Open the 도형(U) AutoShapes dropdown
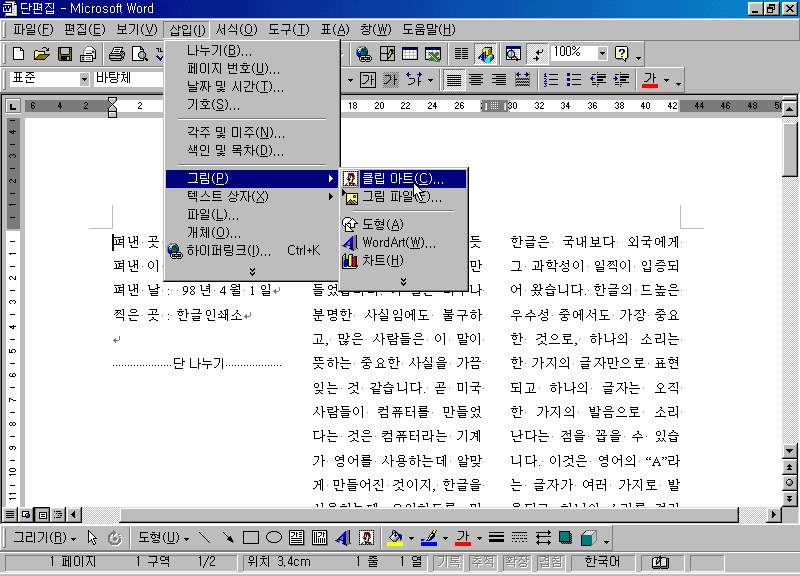 pyautogui.click(x=163, y=537)
